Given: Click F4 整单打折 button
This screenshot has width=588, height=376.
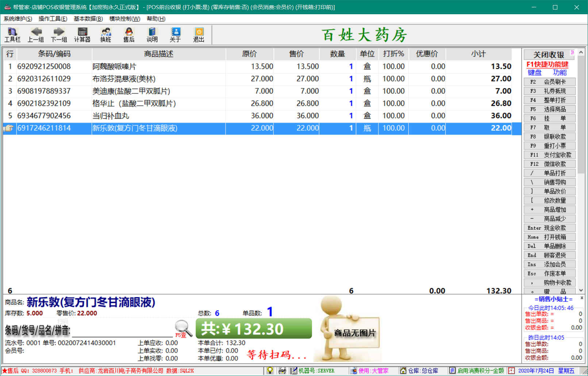Looking at the screenshot, I should tap(550, 100).
